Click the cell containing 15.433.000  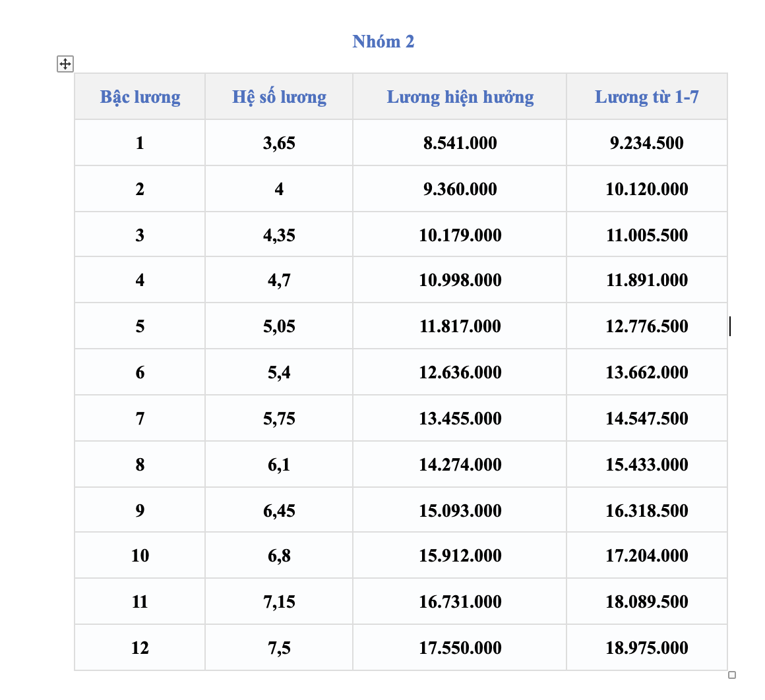[x=647, y=464]
